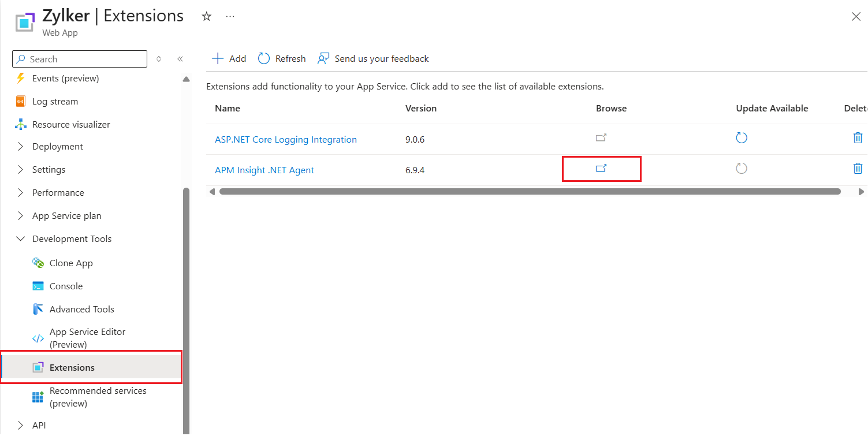Refresh the extensions list
The width and height of the screenshot is (868, 436).
[x=282, y=59]
